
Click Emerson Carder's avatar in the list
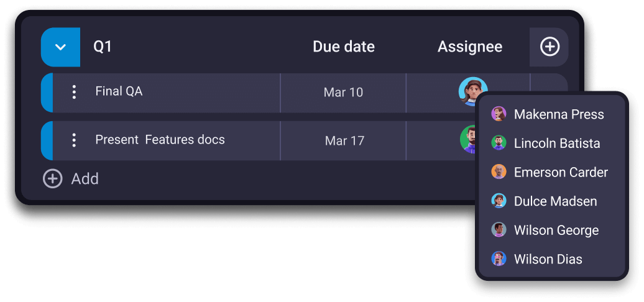click(499, 172)
